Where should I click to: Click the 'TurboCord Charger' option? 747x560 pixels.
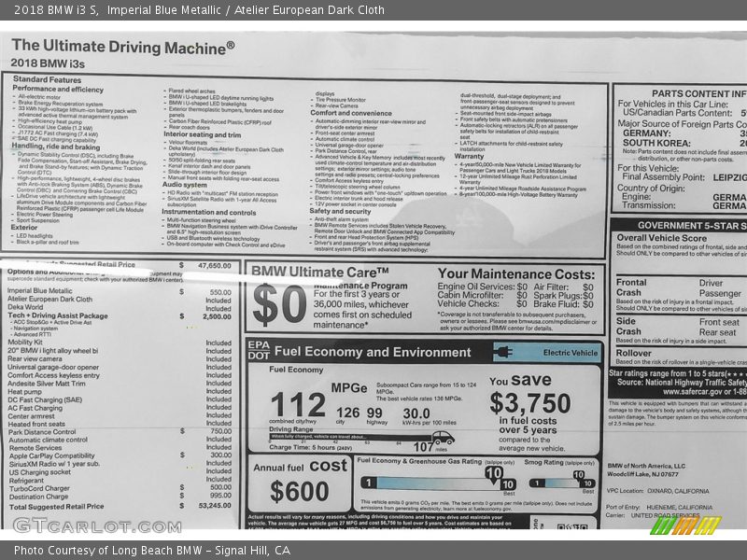[39, 488]
